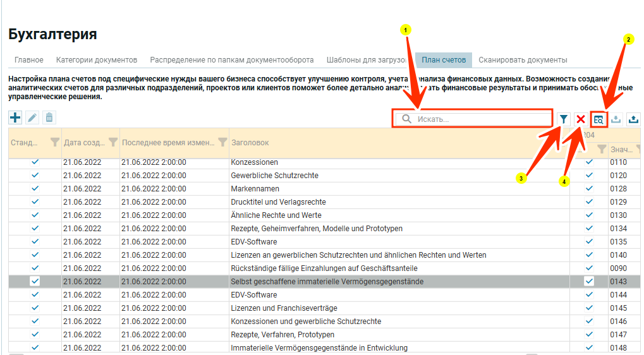
Task: Click the pencil edit icon
Action: coord(32,117)
